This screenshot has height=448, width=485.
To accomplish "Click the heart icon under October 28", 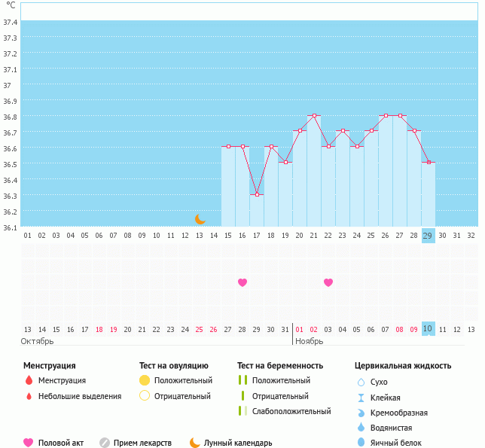I will [242, 282].
